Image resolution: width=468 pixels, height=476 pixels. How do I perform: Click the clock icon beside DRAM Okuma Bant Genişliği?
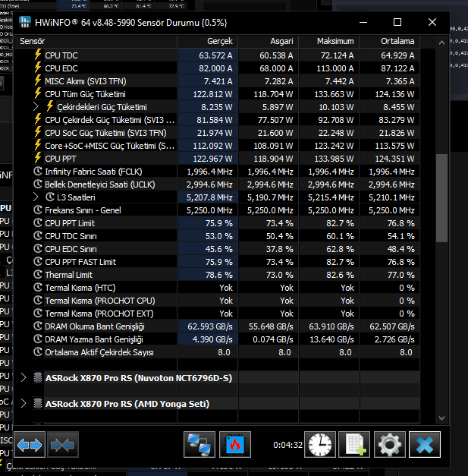point(38,326)
